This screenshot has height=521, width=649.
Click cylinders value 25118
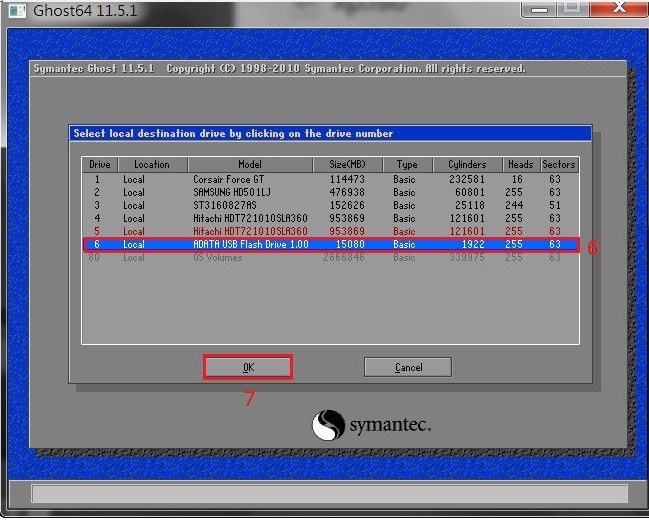pyautogui.click(x=470, y=205)
